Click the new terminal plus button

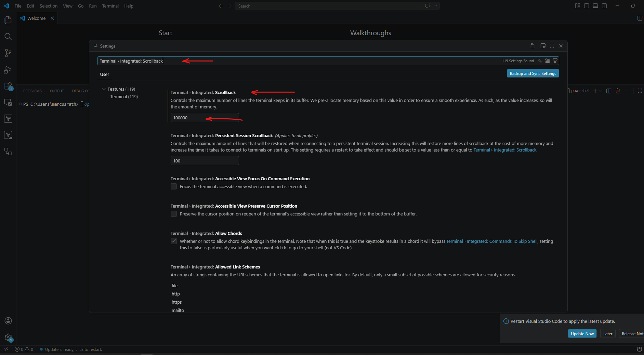click(595, 91)
